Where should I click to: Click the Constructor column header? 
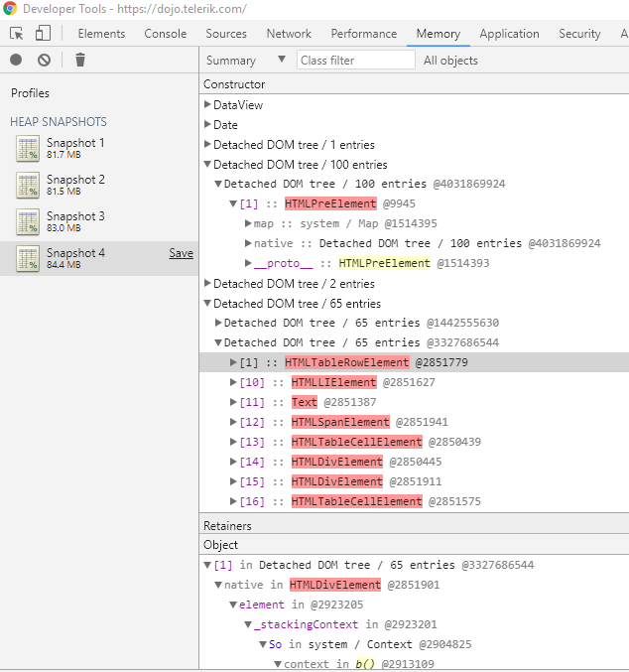tap(234, 84)
